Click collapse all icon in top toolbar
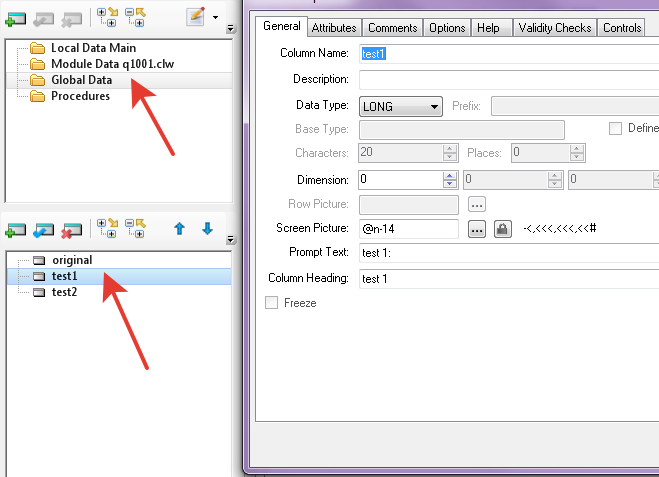This screenshot has height=477, width=659. coord(135,17)
